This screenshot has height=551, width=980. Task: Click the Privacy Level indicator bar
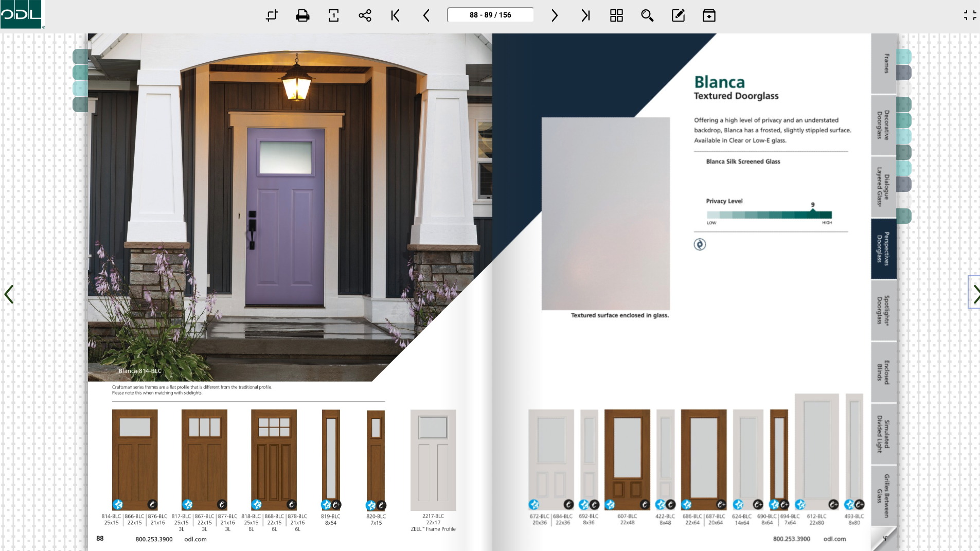(x=770, y=215)
